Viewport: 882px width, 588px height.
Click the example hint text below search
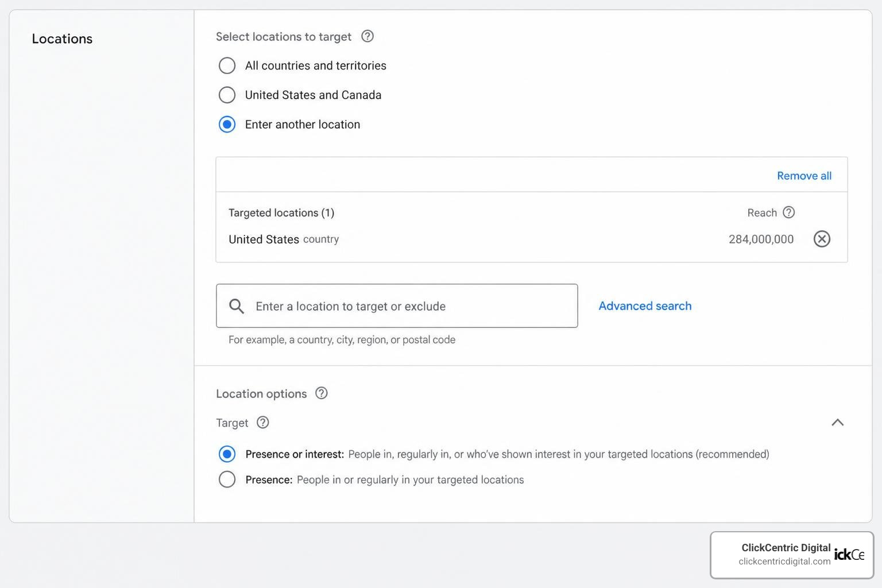tap(342, 340)
